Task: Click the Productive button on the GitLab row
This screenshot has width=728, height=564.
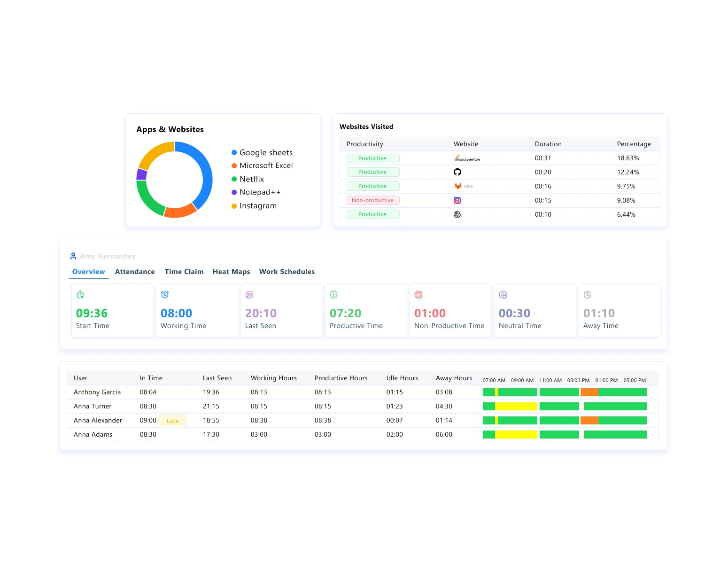Action: (372, 186)
